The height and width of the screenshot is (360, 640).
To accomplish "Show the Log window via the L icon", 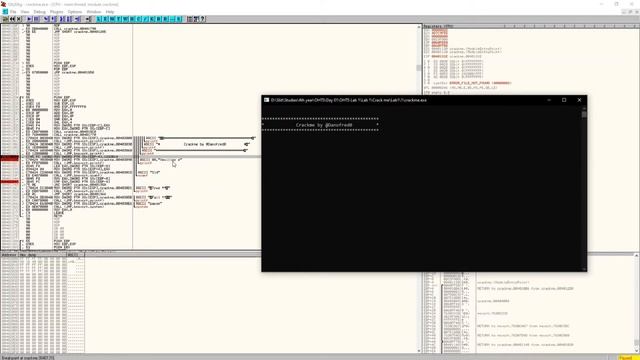I will (x=99, y=19).
